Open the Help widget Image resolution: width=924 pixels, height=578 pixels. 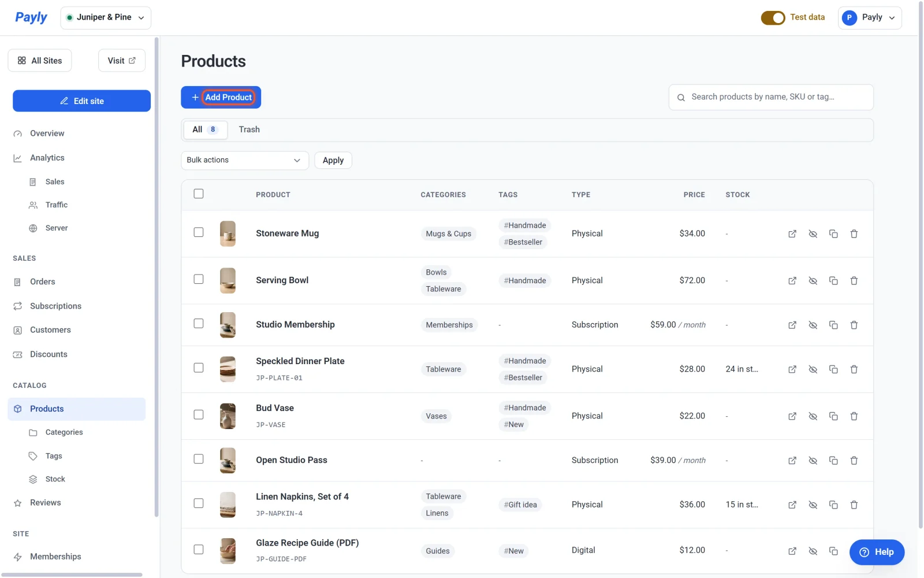(877, 552)
